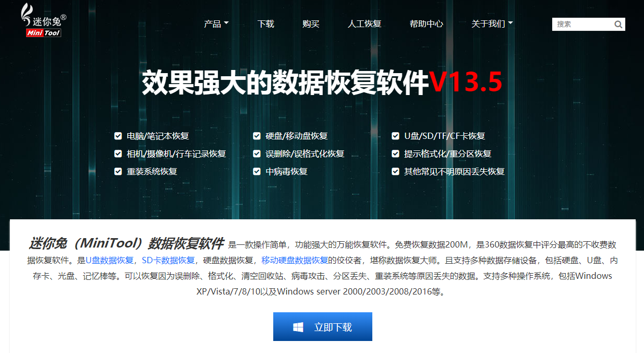Click the checkmark icon beside 电脑/笔记本恢复

(118, 136)
